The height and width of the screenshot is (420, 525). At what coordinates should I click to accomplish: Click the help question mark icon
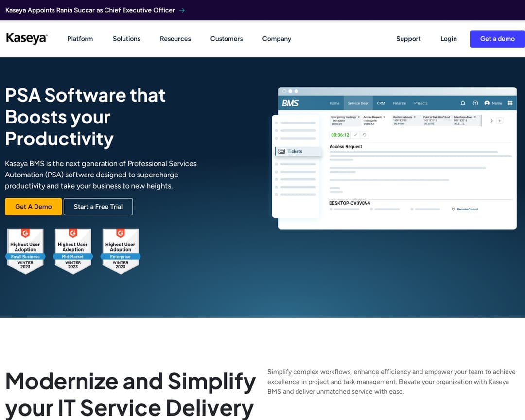(475, 103)
